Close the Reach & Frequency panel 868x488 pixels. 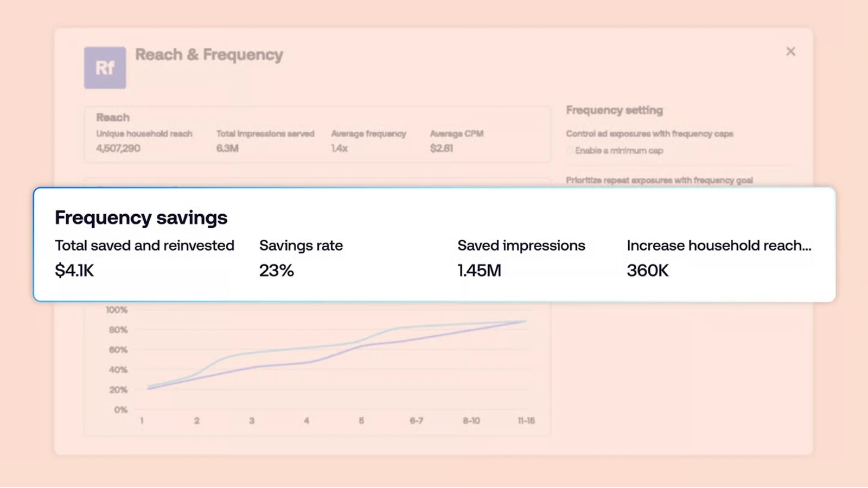coord(790,52)
